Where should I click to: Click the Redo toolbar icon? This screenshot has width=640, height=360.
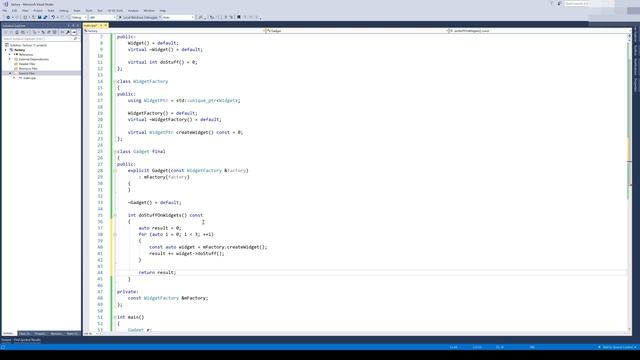point(62,18)
